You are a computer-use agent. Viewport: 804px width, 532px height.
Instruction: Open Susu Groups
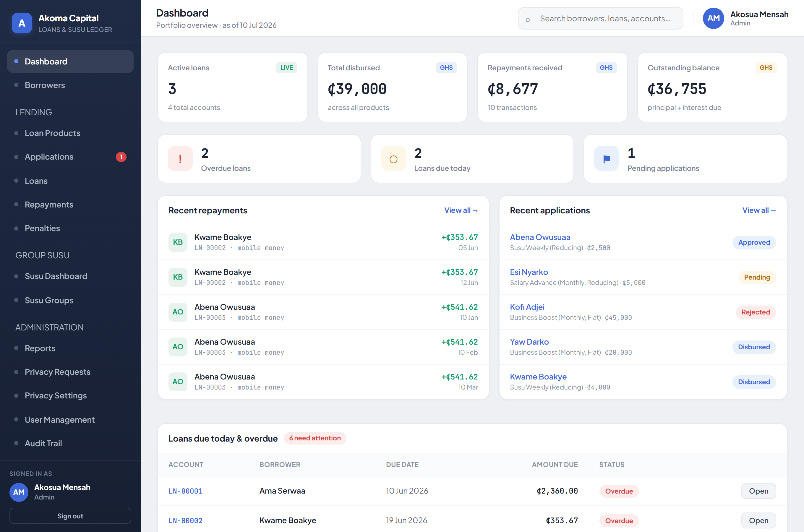(70, 300)
